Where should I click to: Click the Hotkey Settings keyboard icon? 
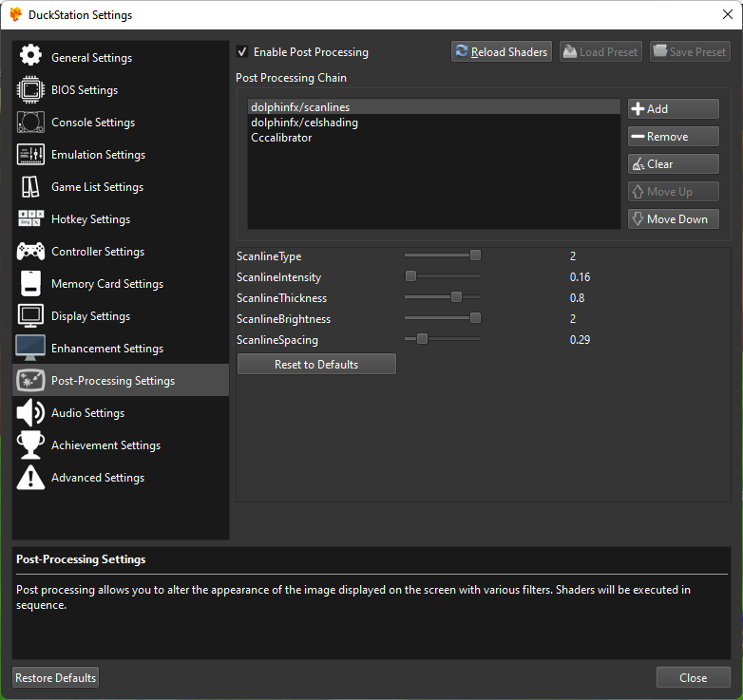pyautogui.click(x=30, y=218)
